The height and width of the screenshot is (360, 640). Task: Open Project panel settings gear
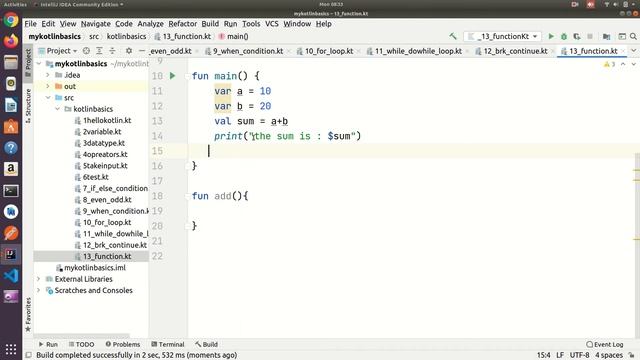[x=129, y=51]
